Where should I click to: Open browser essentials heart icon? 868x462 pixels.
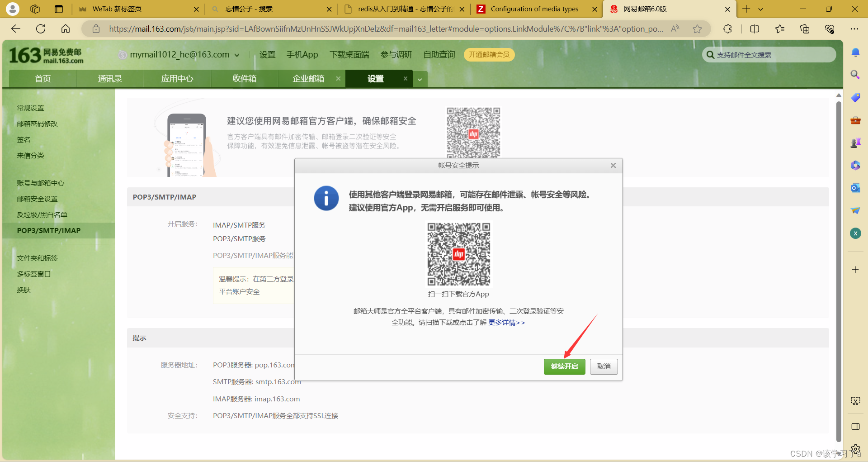point(830,29)
